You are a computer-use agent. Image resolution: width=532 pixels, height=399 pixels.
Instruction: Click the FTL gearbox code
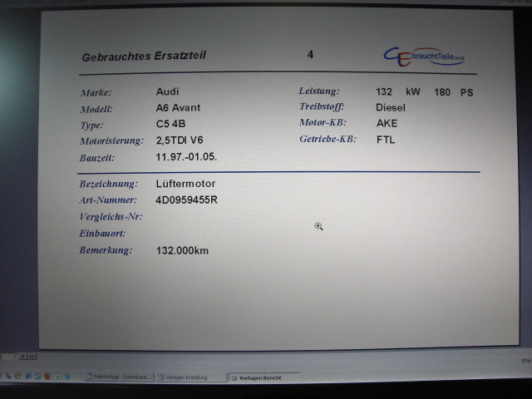click(x=386, y=140)
